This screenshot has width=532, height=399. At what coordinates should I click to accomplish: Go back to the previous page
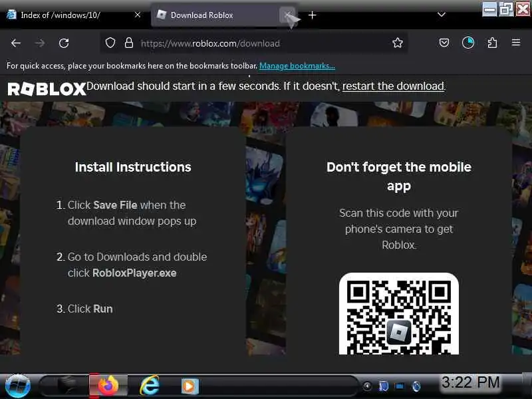(15, 43)
